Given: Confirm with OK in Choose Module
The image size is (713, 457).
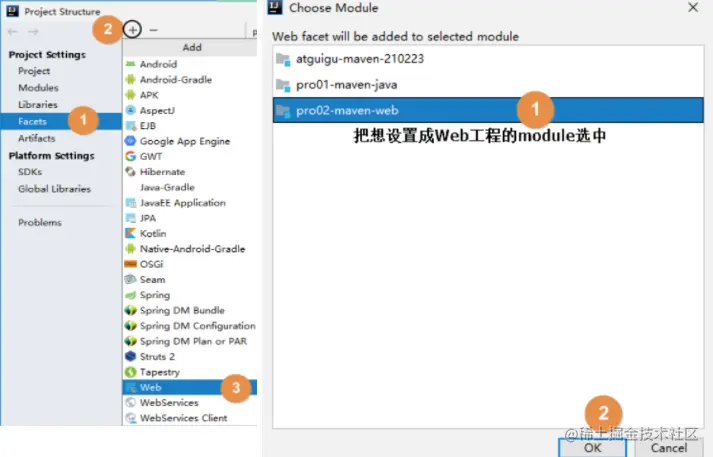Looking at the screenshot, I should [x=592, y=448].
